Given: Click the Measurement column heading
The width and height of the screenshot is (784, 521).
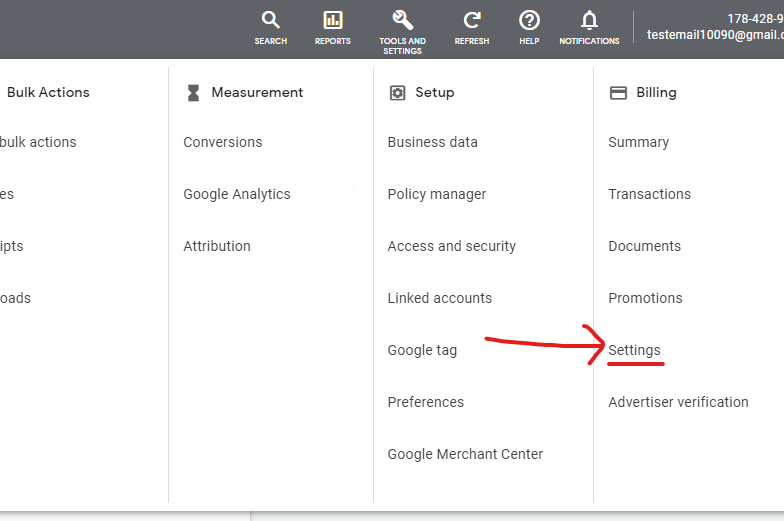Looking at the screenshot, I should [x=257, y=92].
